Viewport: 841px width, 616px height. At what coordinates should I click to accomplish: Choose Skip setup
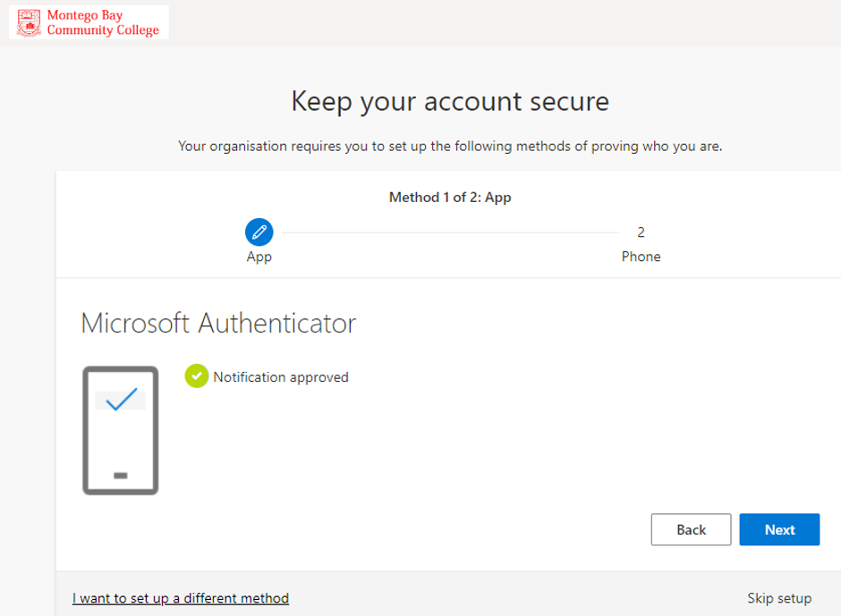coord(779,598)
